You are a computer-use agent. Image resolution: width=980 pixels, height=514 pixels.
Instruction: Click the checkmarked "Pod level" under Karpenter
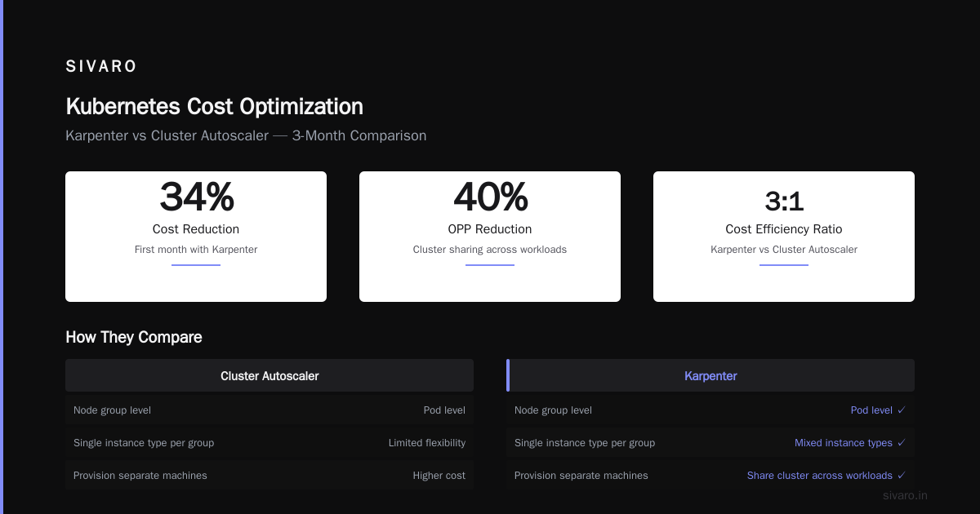point(878,410)
